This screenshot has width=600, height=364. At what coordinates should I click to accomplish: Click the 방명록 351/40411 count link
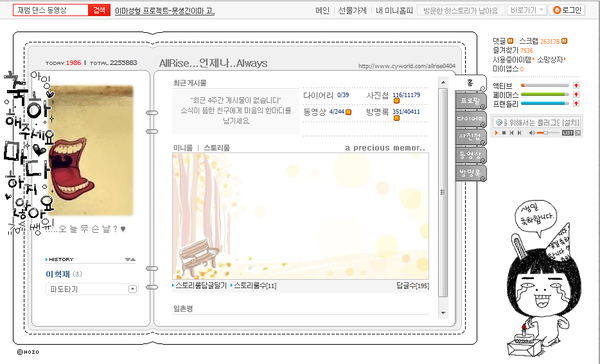click(x=406, y=112)
